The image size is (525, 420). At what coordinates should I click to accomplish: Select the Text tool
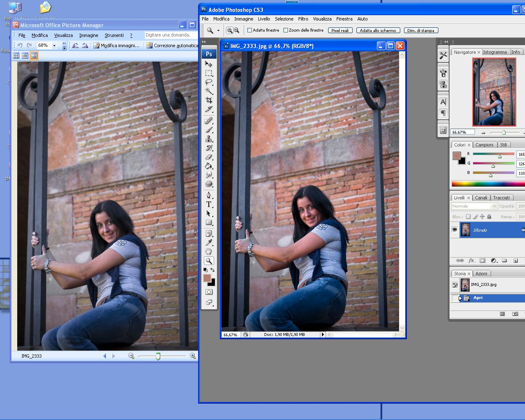[209, 204]
